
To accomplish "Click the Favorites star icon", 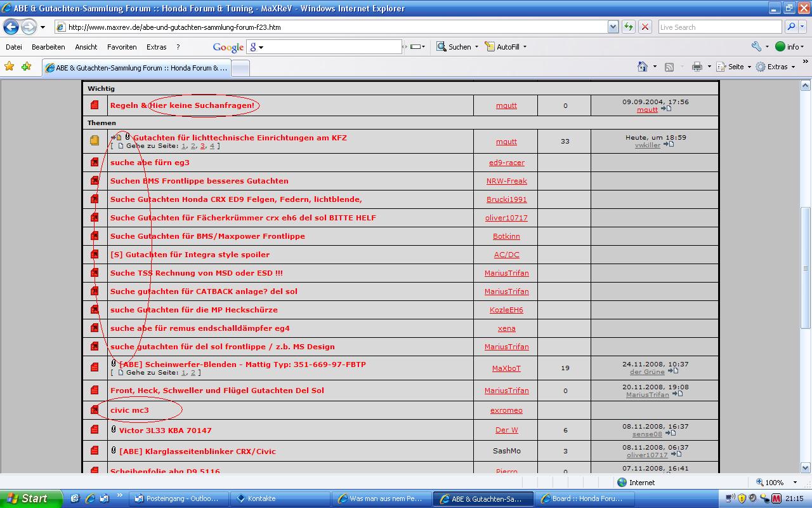I will [x=10, y=67].
